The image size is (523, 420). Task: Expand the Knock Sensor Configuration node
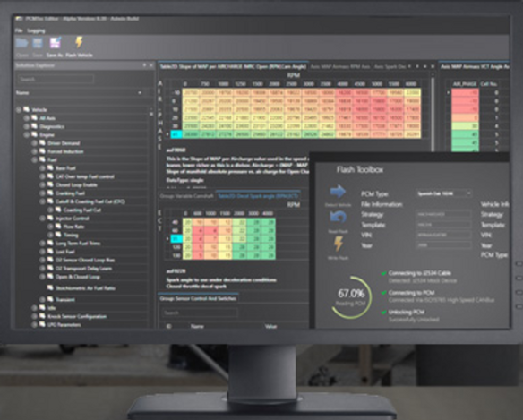34,316
